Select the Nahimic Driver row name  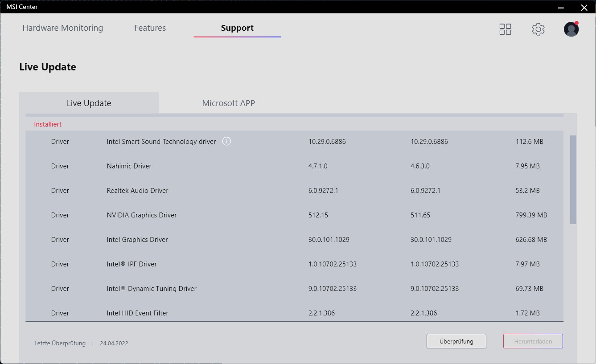[x=129, y=166]
